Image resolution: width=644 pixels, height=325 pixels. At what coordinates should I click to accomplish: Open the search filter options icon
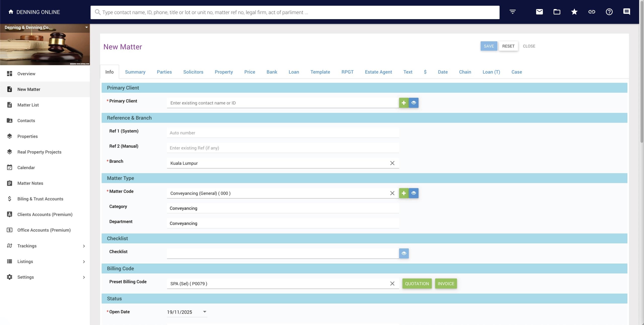[x=512, y=12]
